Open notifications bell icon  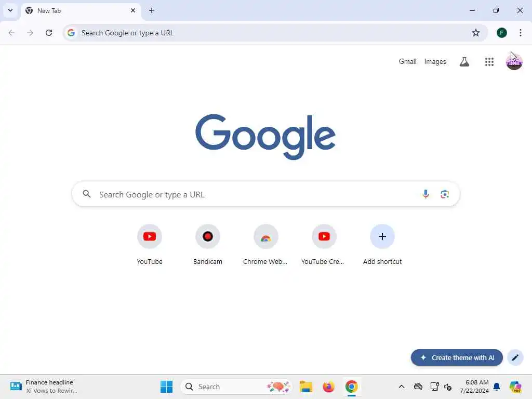click(497, 387)
